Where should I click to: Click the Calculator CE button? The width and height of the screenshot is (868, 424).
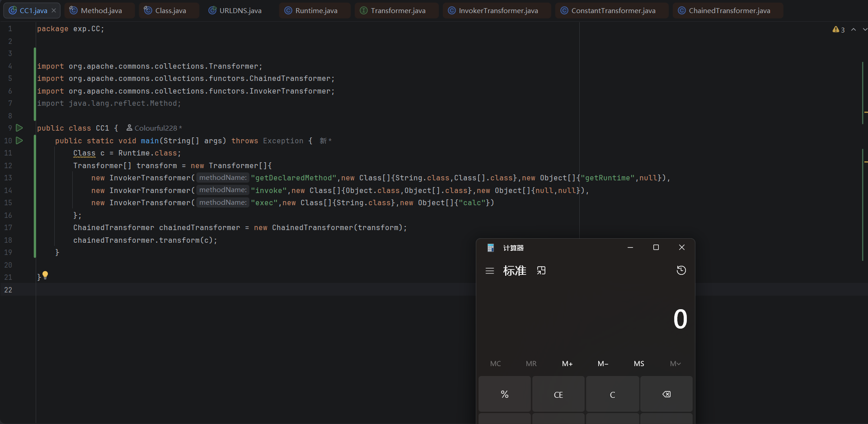tap(558, 394)
